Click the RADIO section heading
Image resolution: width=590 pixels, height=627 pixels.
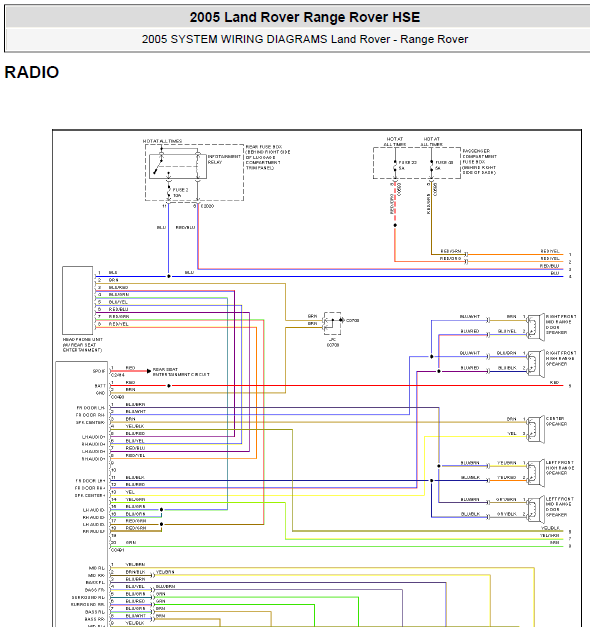click(x=32, y=72)
